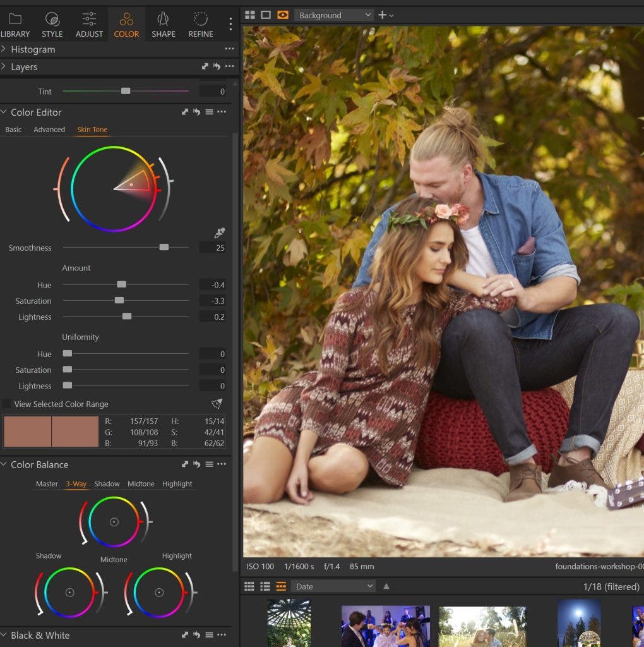Copy Color Balance adjustments icon

[185, 464]
